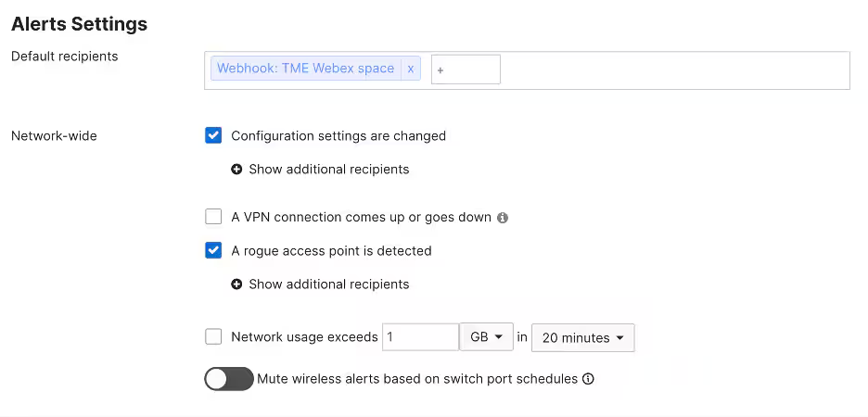Click the plus icon under rogue access point
This screenshot has width=868, height=417.
(x=236, y=284)
